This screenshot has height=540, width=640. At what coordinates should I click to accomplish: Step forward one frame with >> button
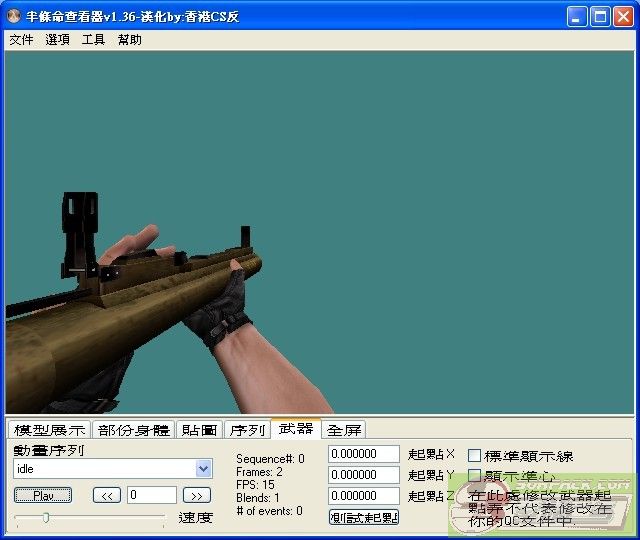click(x=197, y=496)
